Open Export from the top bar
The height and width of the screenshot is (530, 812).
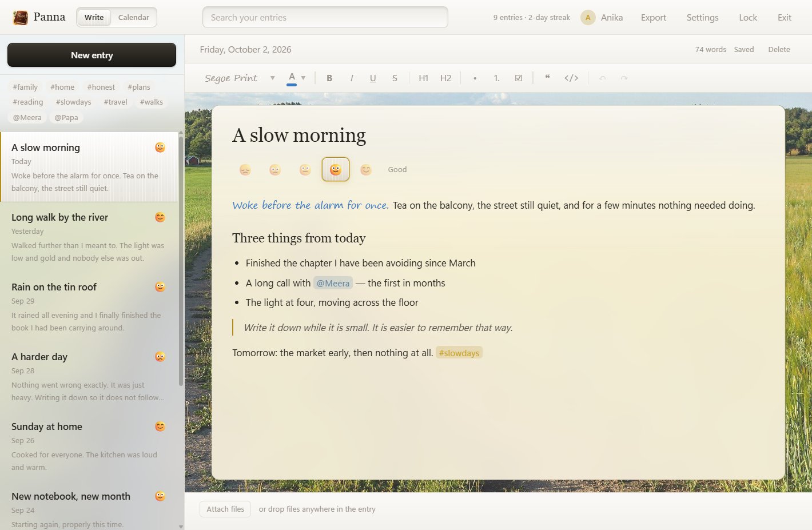654,17
